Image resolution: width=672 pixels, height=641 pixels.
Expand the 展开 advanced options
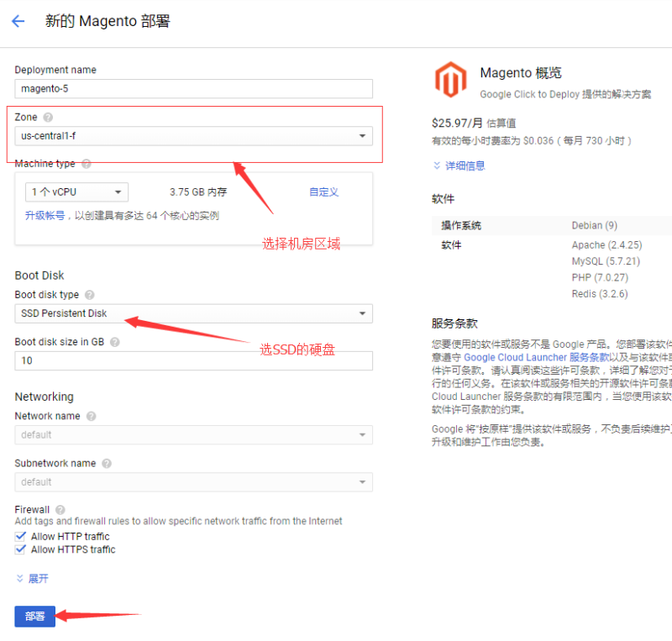(32, 579)
